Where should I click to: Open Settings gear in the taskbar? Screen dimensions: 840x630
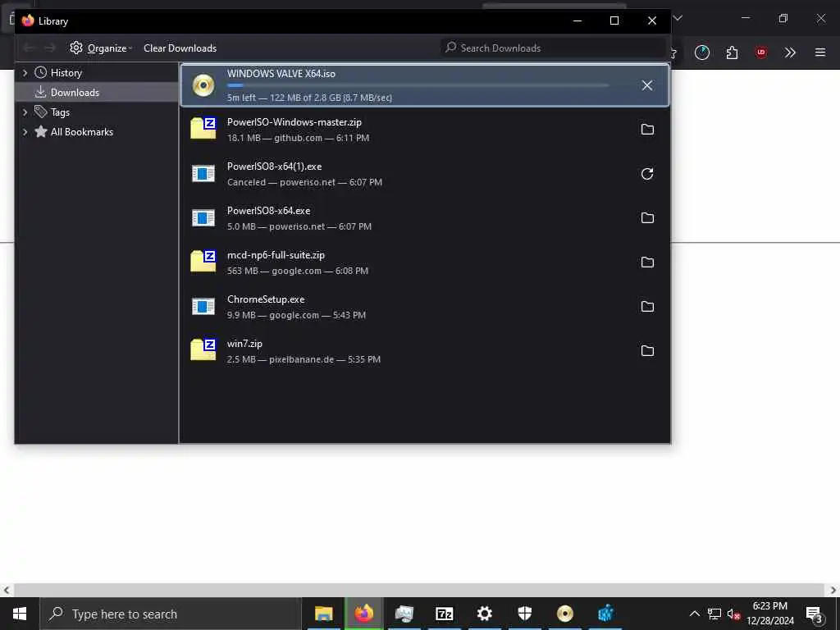tap(484, 614)
